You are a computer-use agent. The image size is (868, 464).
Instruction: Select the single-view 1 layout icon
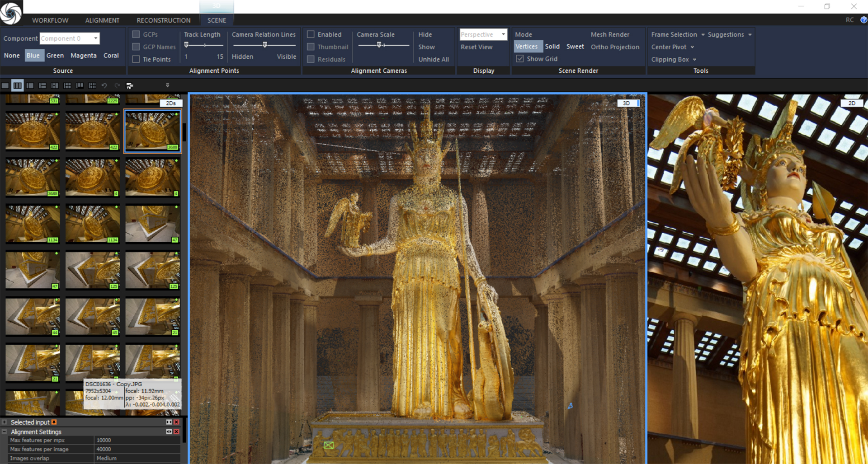[5, 85]
